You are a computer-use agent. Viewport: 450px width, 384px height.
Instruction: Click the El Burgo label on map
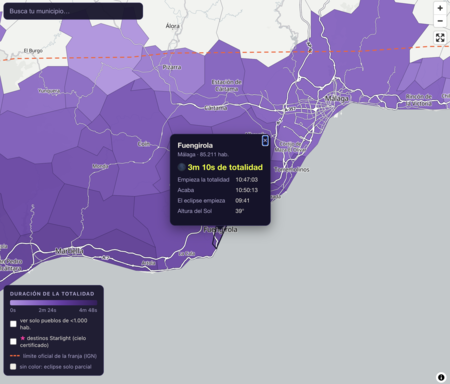tap(33, 51)
